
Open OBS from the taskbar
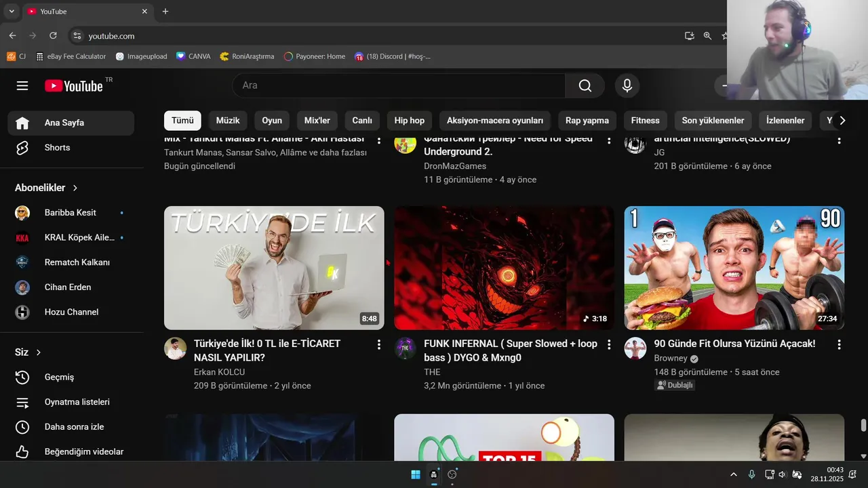452,474
